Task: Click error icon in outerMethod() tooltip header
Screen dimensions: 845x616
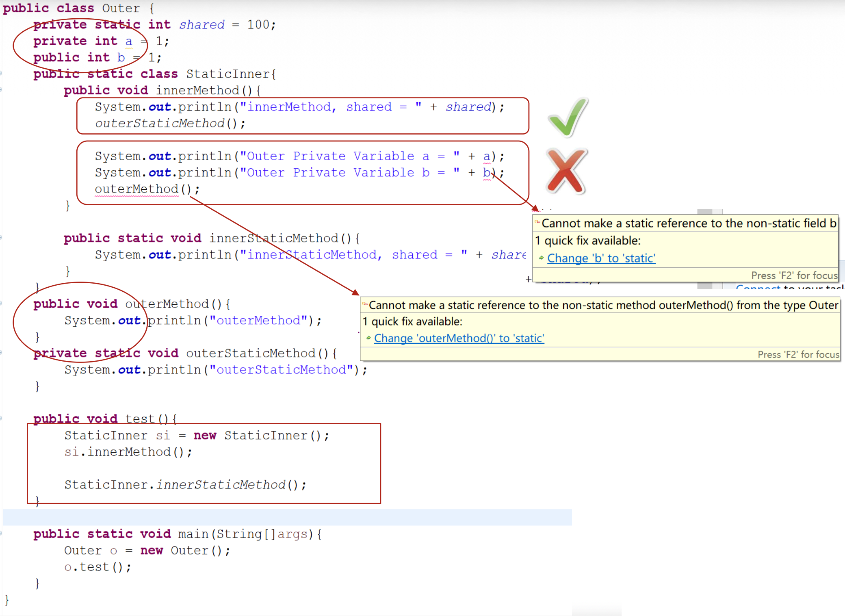Action: [x=365, y=304]
